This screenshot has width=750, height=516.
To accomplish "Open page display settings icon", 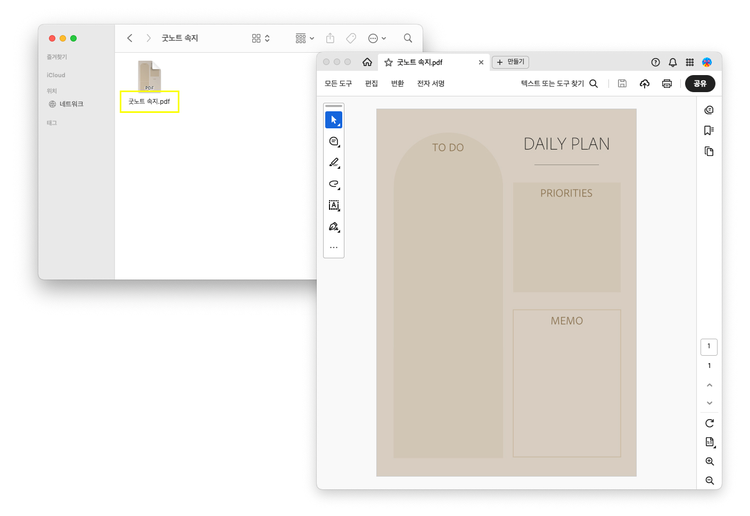I will tap(710, 442).
